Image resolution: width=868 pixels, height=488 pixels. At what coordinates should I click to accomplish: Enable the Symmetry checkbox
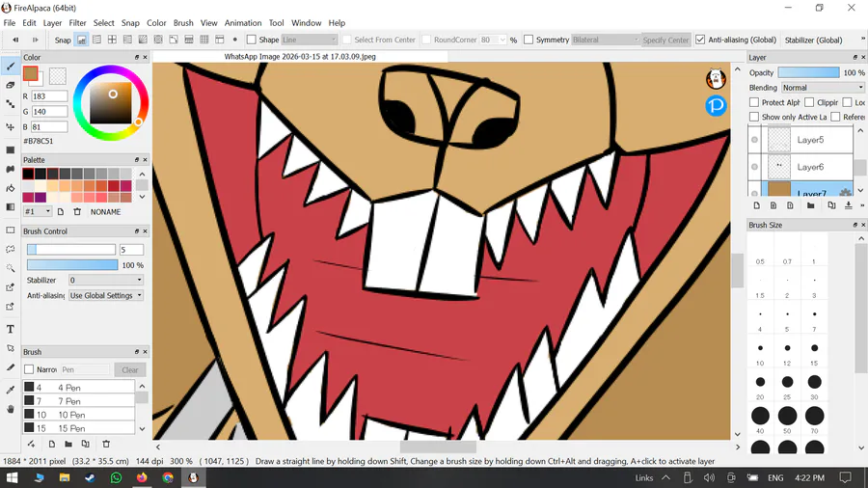coord(529,40)
